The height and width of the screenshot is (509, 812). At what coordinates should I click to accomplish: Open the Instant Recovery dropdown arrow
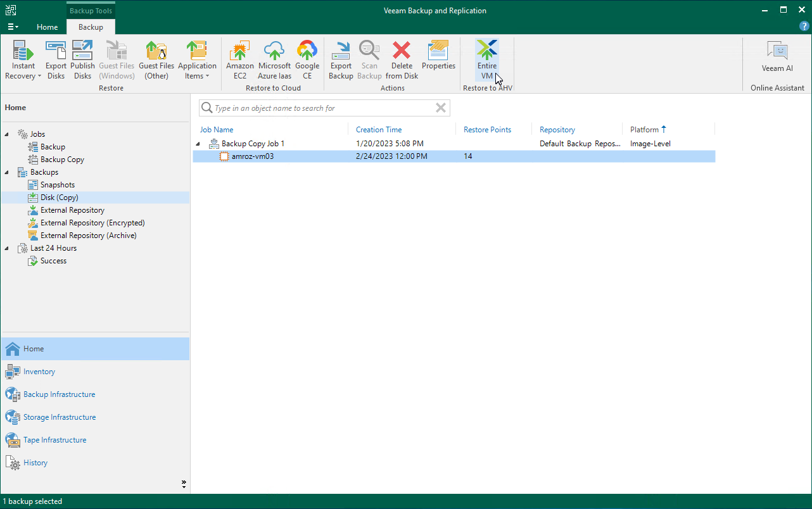(x=39, y=77)
